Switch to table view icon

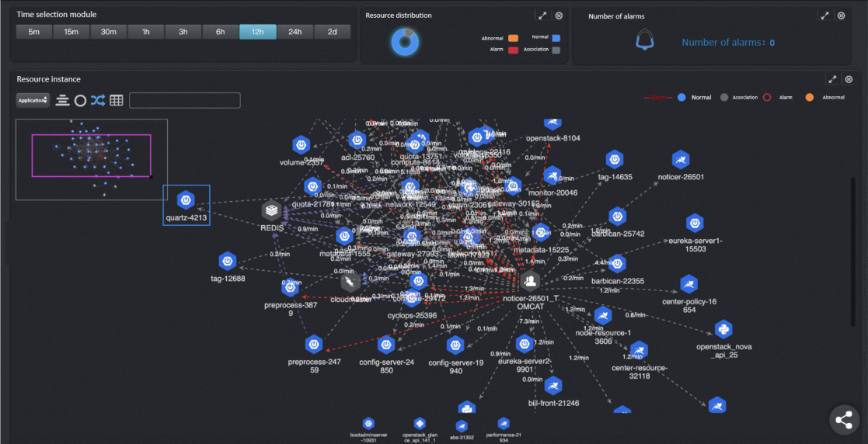click(117, 101)
